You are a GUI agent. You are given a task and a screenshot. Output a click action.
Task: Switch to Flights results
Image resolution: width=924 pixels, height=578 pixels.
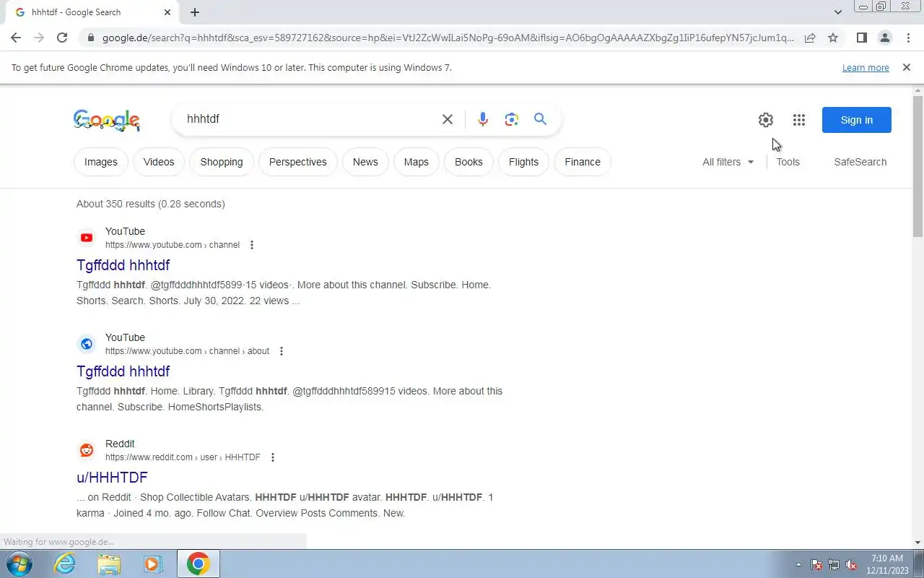click(523, 162)
